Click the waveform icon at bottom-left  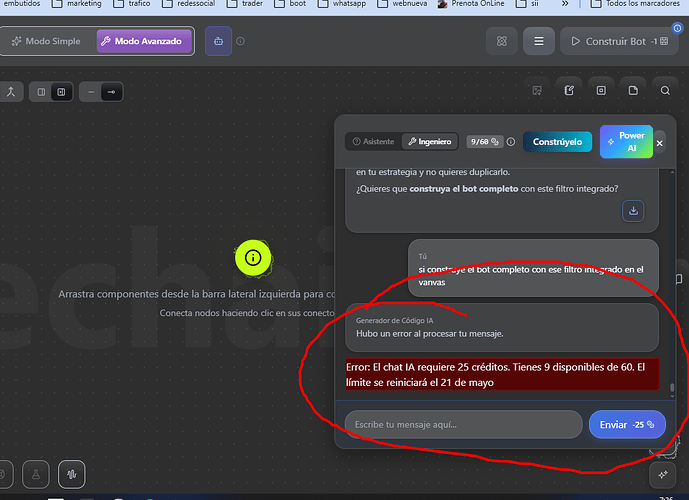click(72, 474)
